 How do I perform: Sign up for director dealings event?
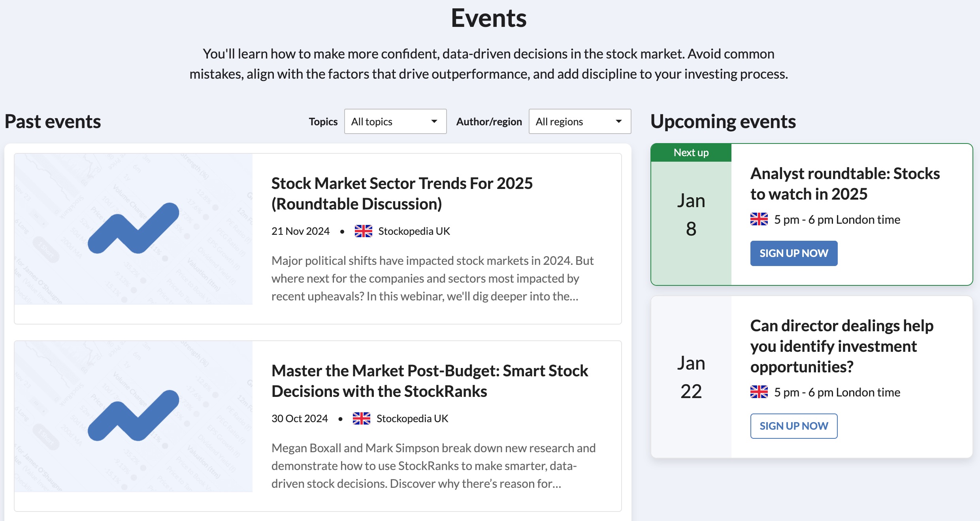(x=793, y=426)
